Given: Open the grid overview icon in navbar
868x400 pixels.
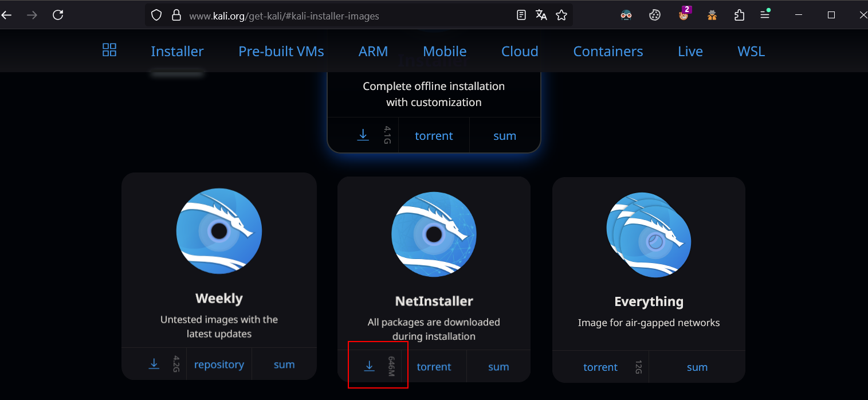Looking at the screenshot, I should point(109,50).
